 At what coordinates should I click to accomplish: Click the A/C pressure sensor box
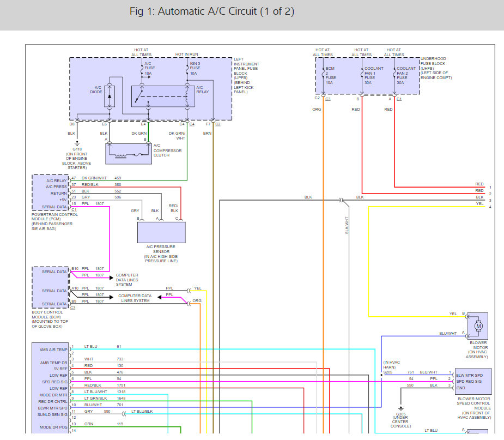point(161,232)
